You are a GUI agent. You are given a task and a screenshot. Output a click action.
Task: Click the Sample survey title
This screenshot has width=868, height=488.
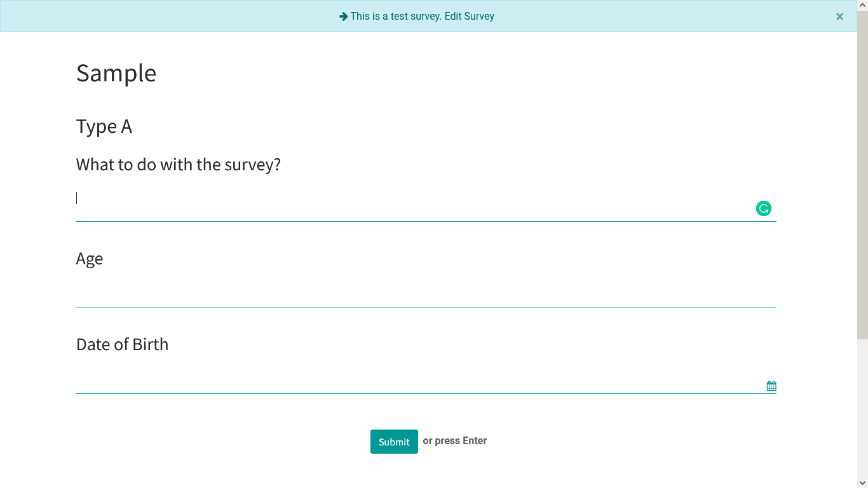116,72
